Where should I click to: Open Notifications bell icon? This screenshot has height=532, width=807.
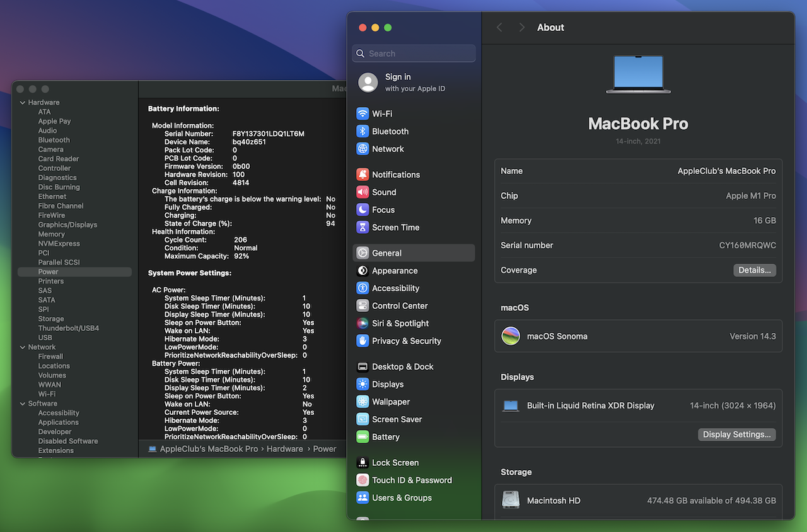pos(363,175)
